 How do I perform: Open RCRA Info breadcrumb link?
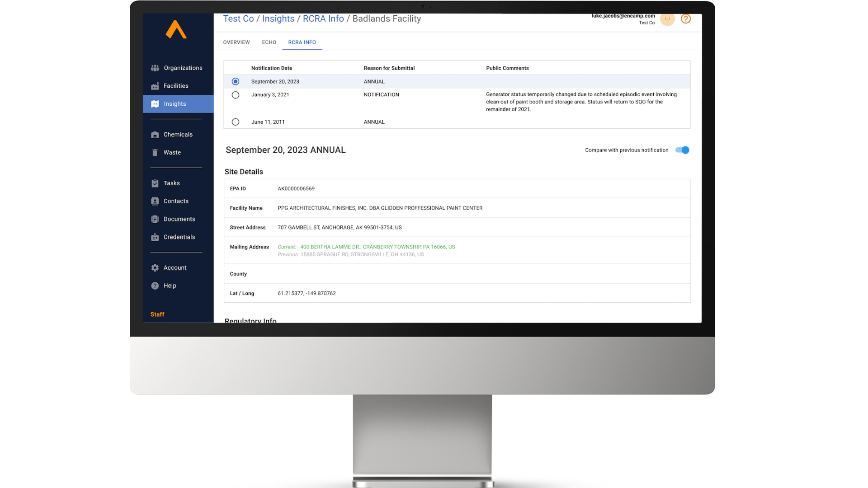[323, 19]
